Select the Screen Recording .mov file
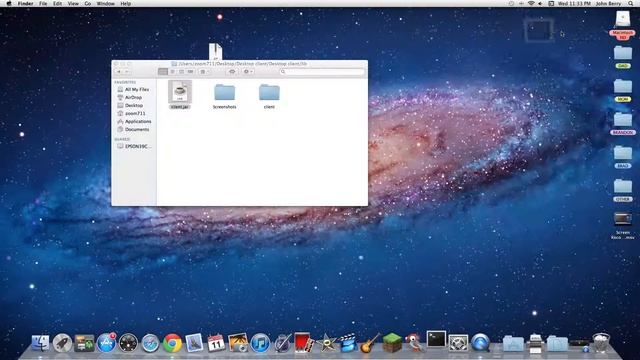The height and width of the screenshot is (360, 640). (x=623, y=225)
